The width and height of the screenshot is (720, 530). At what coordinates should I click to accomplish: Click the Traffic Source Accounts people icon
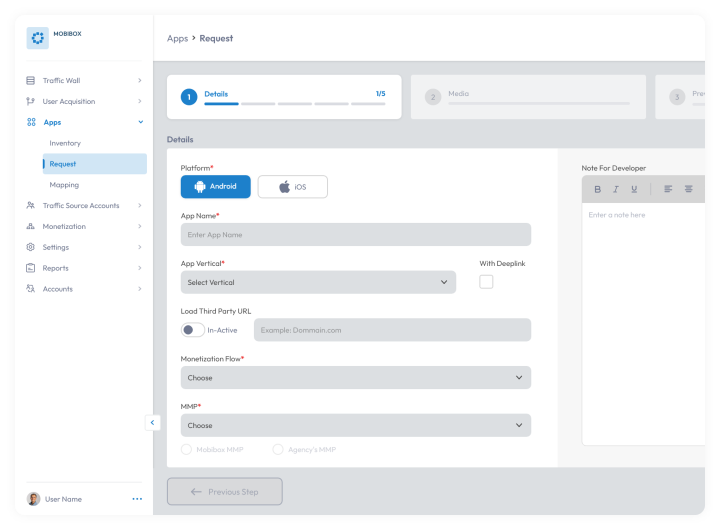pos(30,205)
